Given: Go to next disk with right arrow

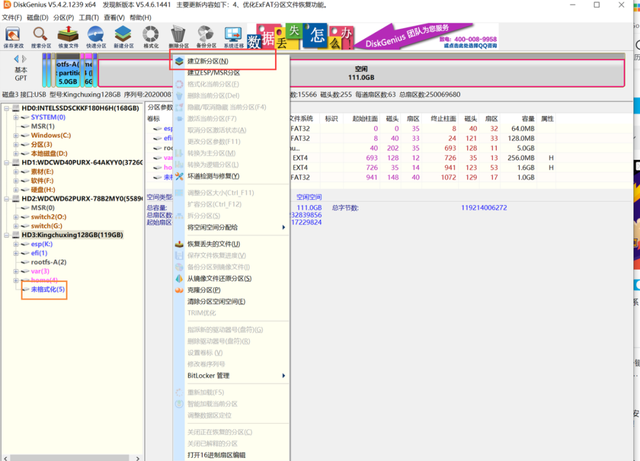Looking at the screenshot, I should [24, 58].
